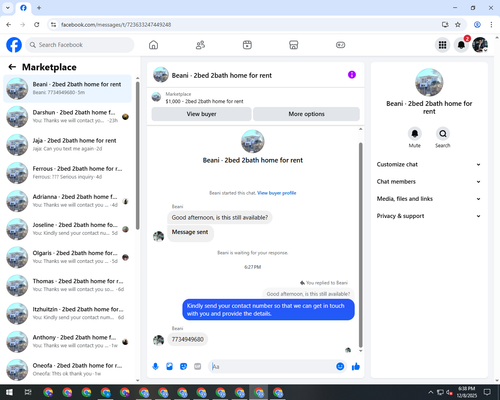The width and height of the screenshot is (500, 400).
Task: Click the taskbar clock showing 6:38 PM
Action: pyautogui.click(x=467, y=392)
